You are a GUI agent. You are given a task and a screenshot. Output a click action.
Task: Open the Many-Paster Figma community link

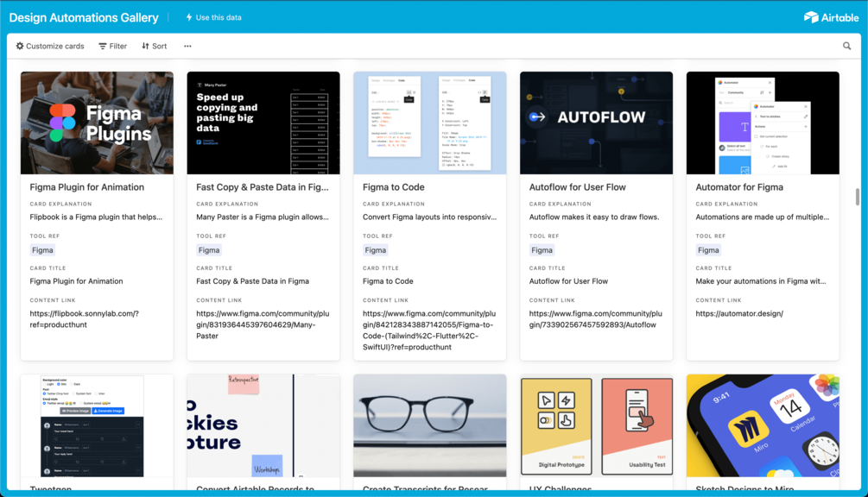(x=263, y=324)
